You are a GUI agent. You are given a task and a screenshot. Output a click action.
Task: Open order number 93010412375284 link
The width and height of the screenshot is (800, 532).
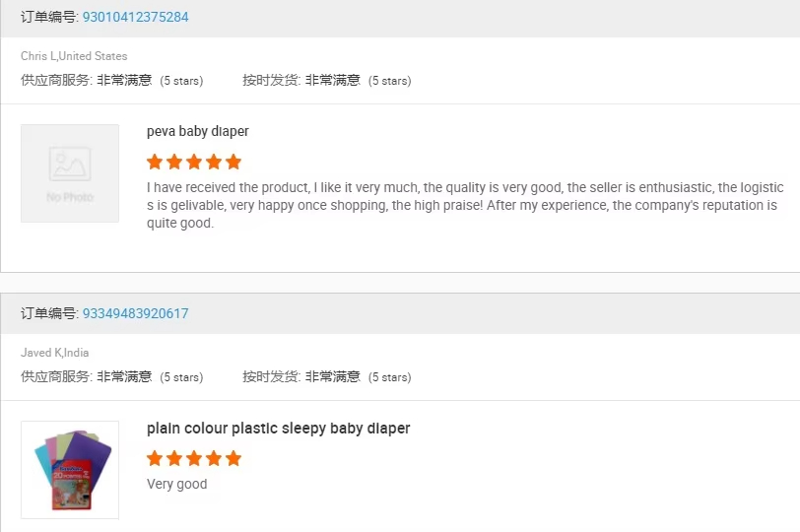pyautogui.click(x=135, y=17)
